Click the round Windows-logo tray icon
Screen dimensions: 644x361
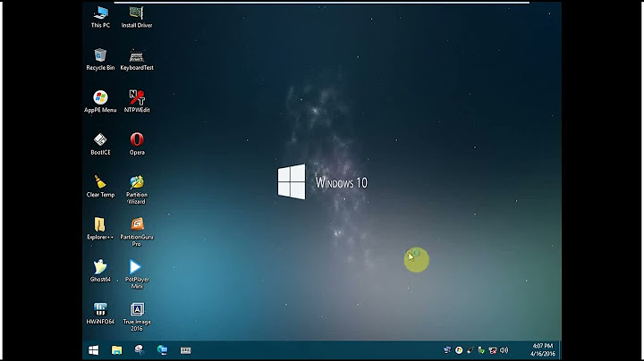[x=459, y=350]
